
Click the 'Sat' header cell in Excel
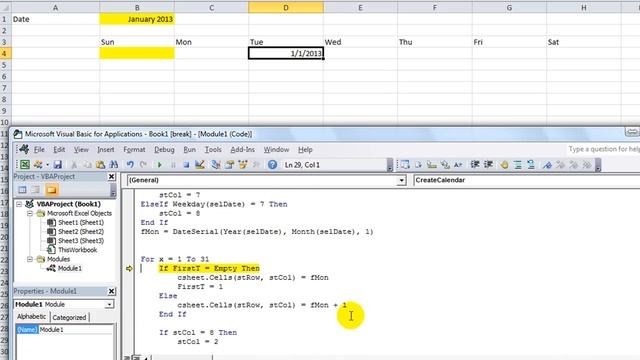click(x=584, y=42)
